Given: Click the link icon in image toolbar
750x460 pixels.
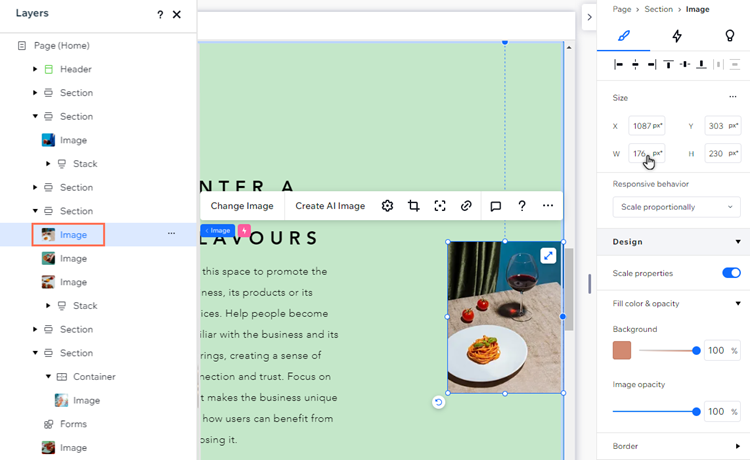Looking at the screenshot, I should click(466, 206).
